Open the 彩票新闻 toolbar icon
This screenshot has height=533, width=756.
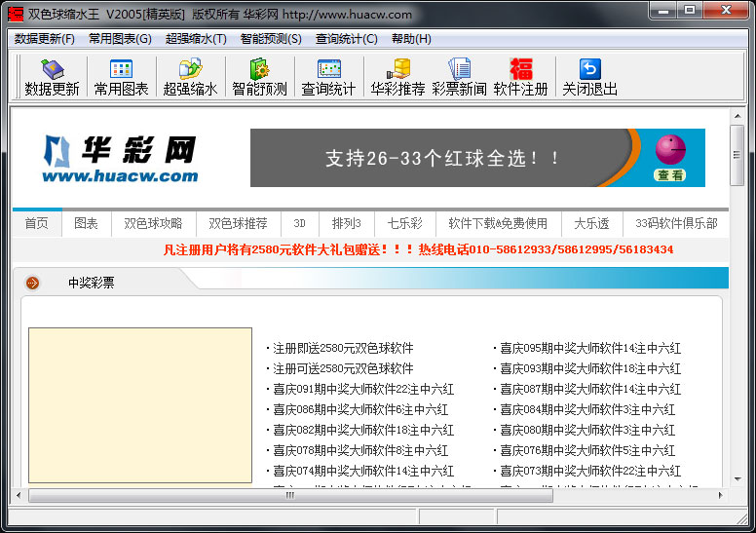pos(459,77)
